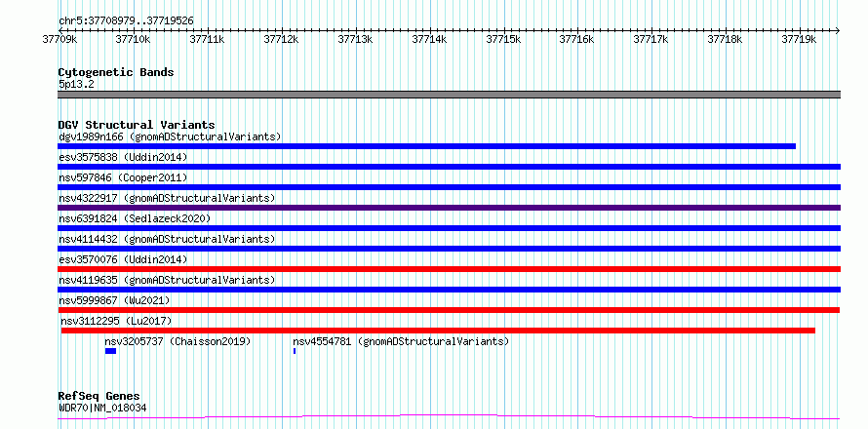Click the ruler's right arrowhead
Image resolution: width=868 pixels, height=429 pixels.
coord(838,30)
